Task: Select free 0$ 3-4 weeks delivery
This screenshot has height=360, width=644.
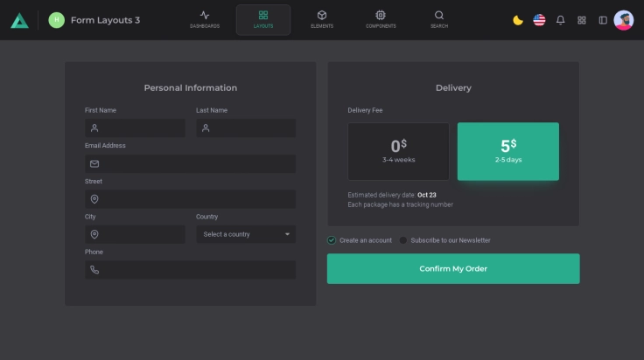Action: (398, 151)
